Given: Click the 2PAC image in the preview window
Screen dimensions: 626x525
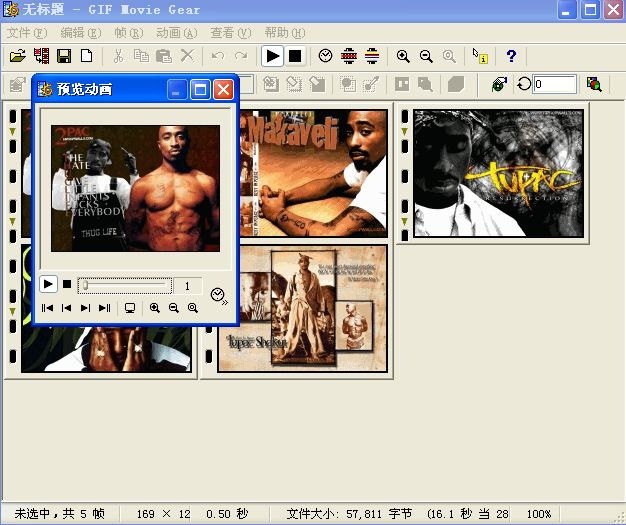Looking at the screenshot, I should coord(135,188).
